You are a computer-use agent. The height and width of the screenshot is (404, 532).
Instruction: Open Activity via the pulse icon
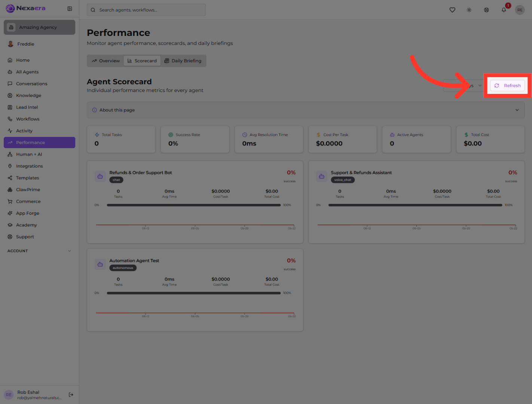(10, 131)
